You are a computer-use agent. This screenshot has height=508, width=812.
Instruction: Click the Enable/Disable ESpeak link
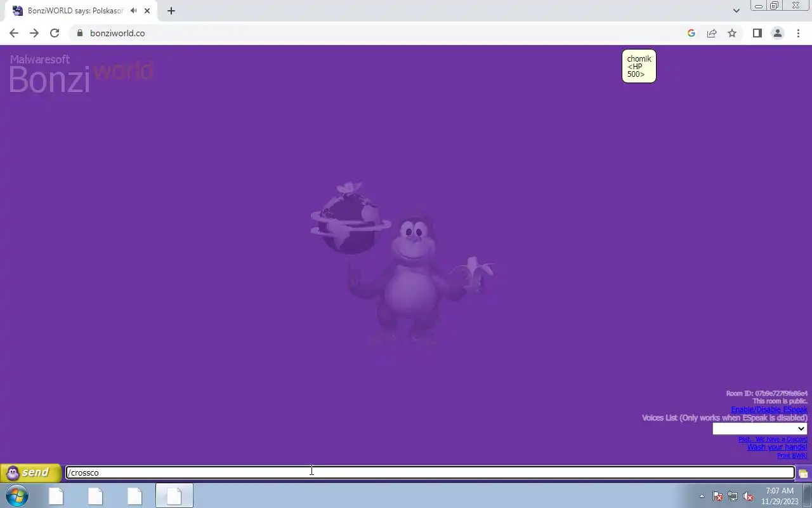pos(769,410)
